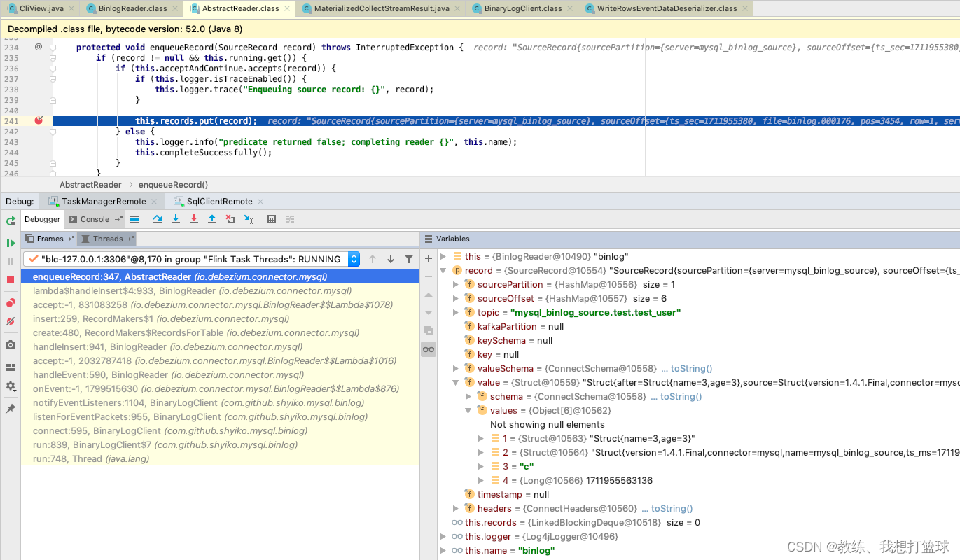Click the Rerun debug session icon

click(x=11, y=221)
